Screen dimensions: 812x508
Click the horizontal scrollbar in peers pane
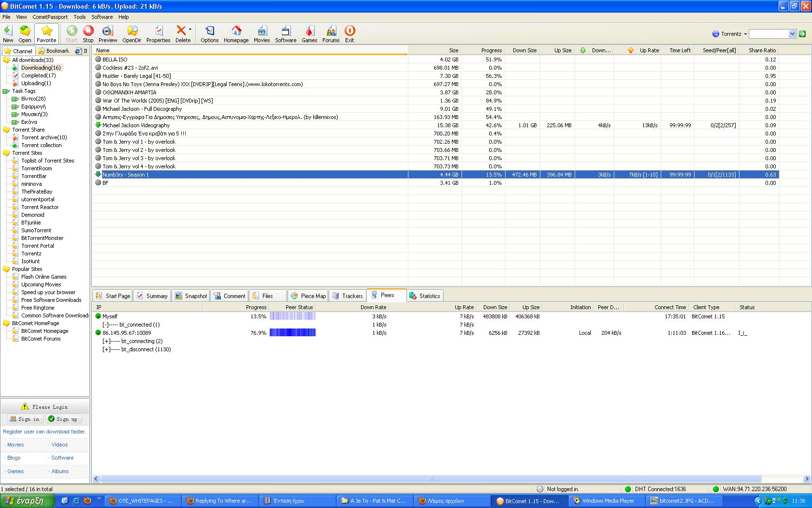point(431,479)
